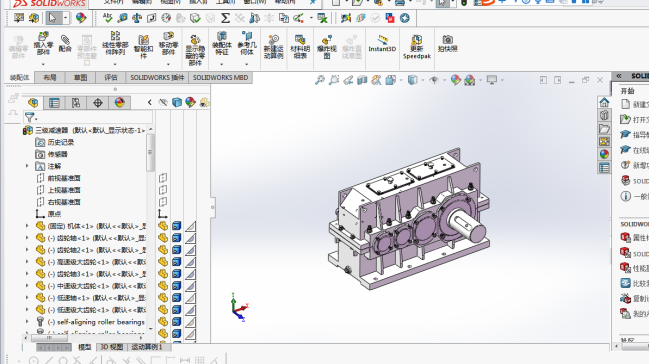The height and width of the screenshot is (364, 649).
Task: Toggle Instant3D mode
Action: (x=382, y=43)
